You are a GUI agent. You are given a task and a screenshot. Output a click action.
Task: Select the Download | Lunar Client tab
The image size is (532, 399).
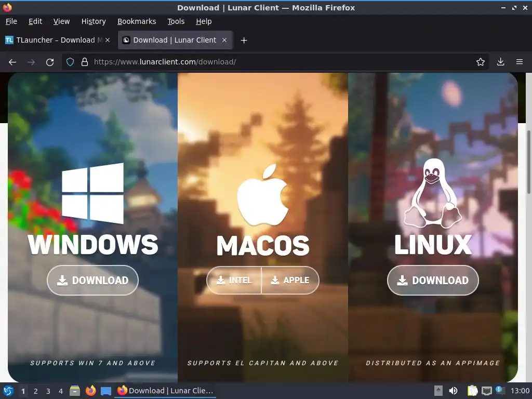coord(175,40)
